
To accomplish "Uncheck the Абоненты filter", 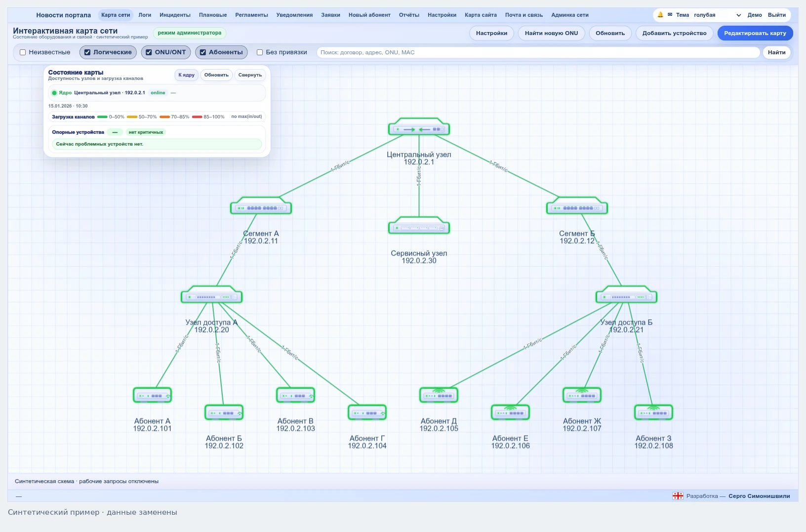I will 202,52.
